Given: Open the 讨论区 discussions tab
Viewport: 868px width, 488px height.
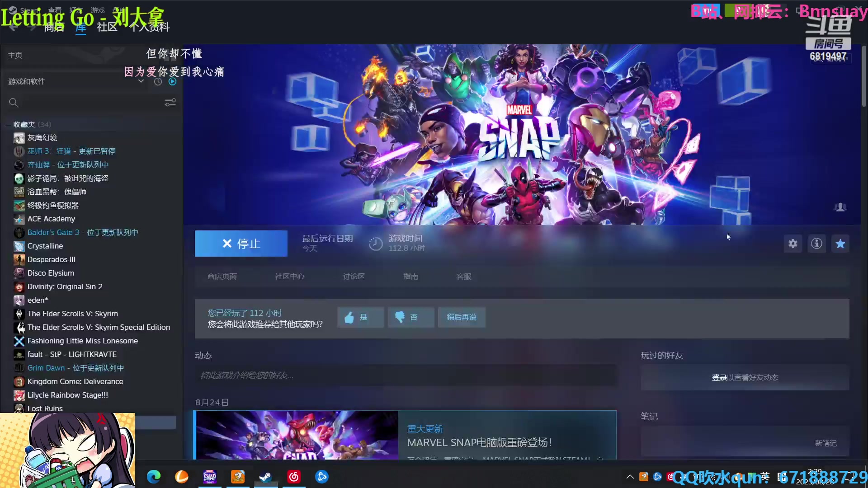Looking at the screenshot, I should [x=354, y=277].
